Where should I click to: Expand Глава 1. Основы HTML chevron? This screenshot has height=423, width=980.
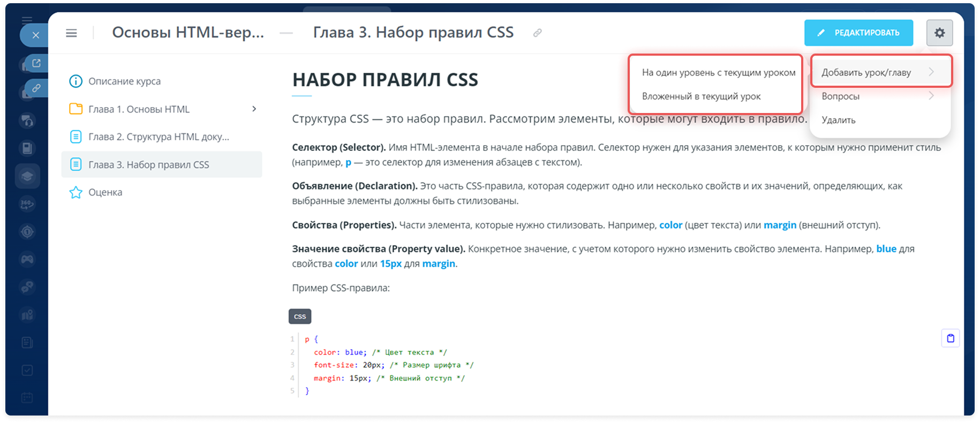pyautogui.click(x=254, y=109)
